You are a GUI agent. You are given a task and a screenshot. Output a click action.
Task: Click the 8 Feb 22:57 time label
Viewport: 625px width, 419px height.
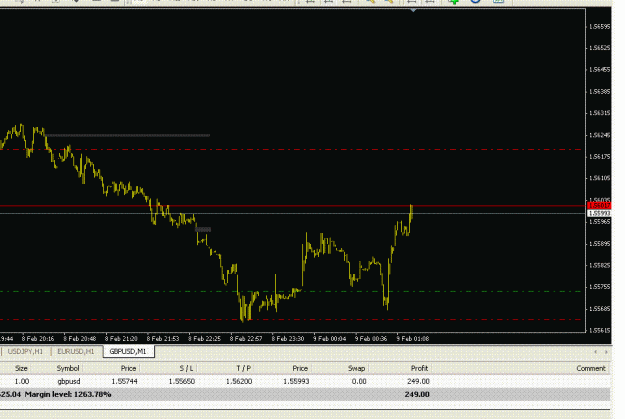pos(246,338)
